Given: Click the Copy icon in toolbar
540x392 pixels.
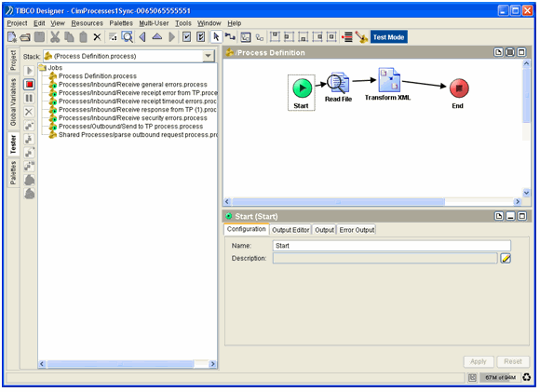Looking at the screenshot, I should click(69, 37).
